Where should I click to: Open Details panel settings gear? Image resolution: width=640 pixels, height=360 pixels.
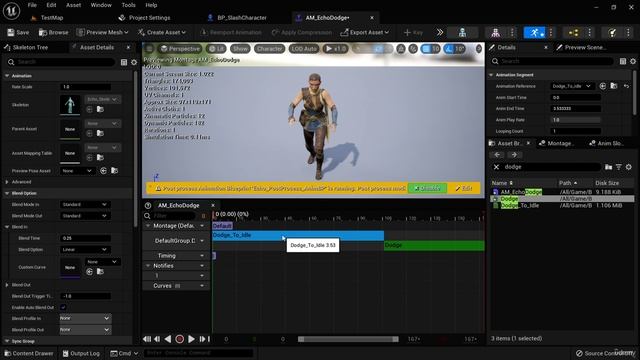(633, 61)
